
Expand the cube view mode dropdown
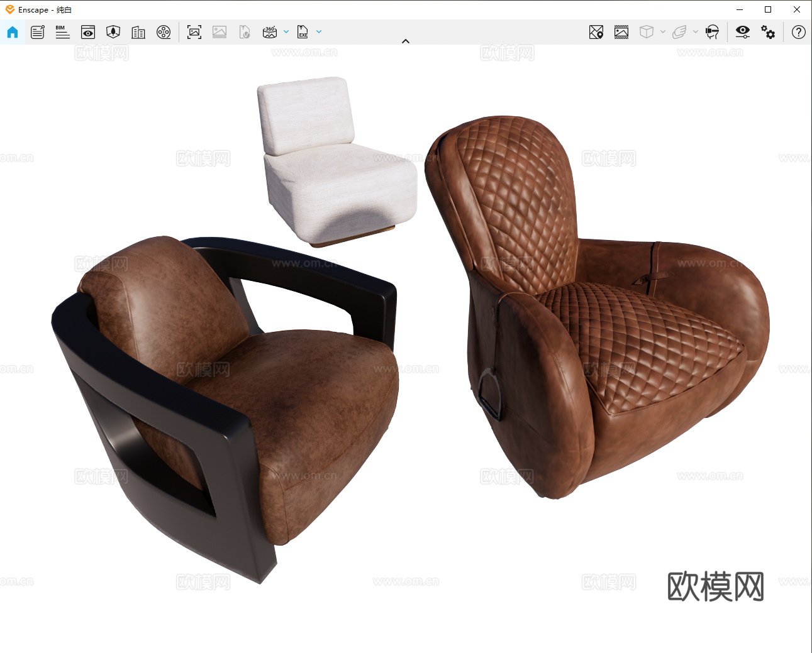click(663, 31)
